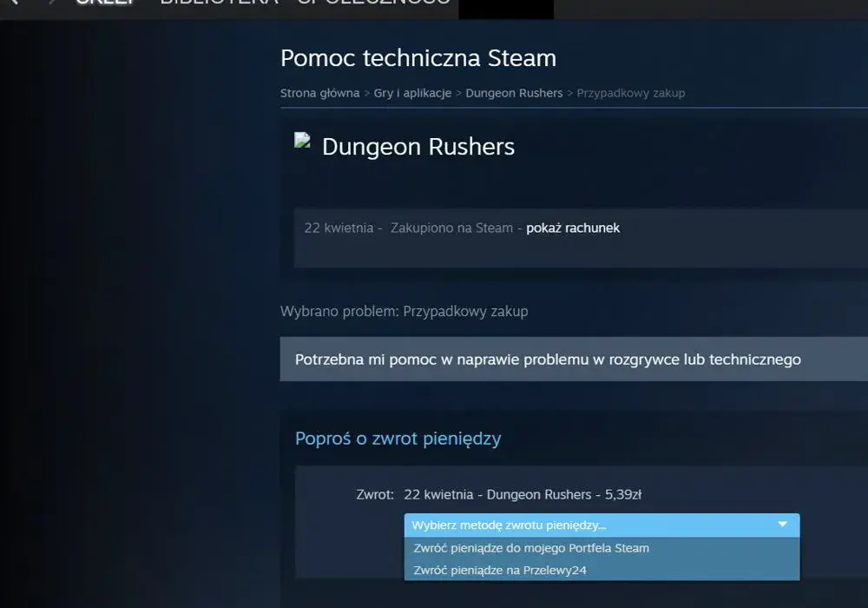Open the Dungeon Rushers breadcrumb link

click(x=514, y=93)
